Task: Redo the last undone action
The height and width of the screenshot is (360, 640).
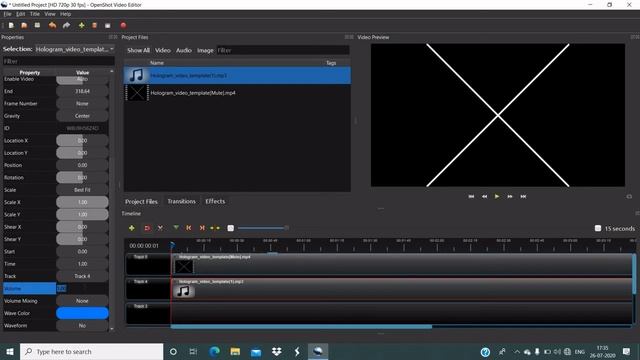Action: pyautogui.click(x=66, y=25)
